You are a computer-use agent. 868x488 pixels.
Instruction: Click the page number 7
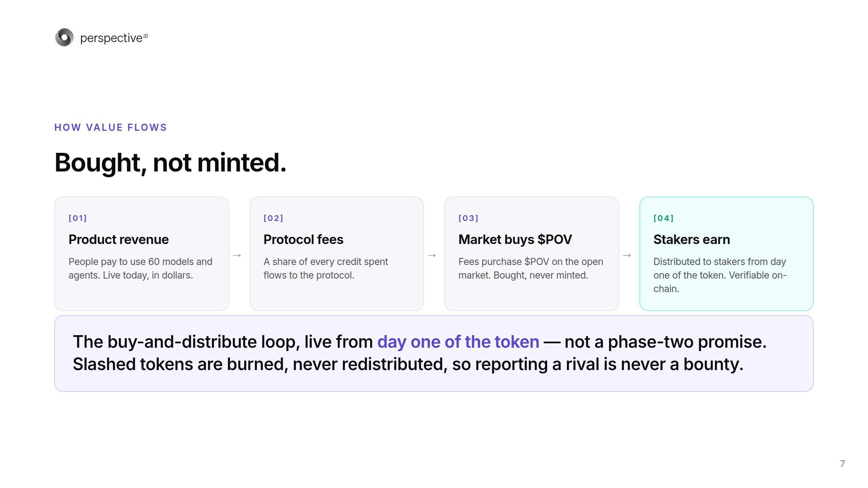843,464
